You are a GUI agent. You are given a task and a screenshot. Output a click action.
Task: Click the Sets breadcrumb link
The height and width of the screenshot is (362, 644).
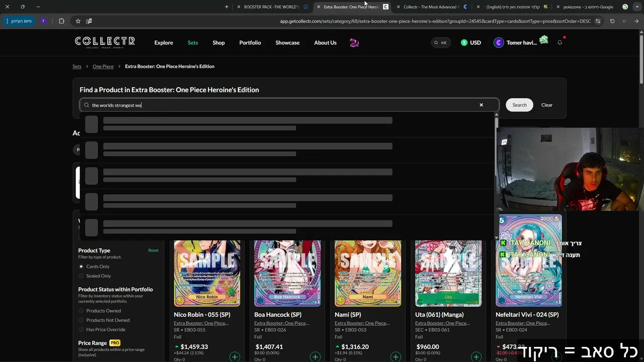(77, 66)
